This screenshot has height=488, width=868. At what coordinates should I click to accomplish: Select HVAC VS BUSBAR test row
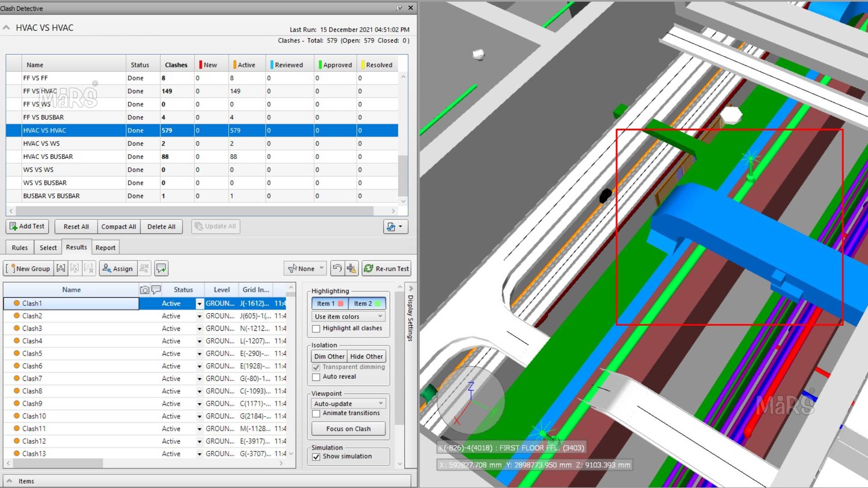[x=202, y=156]
